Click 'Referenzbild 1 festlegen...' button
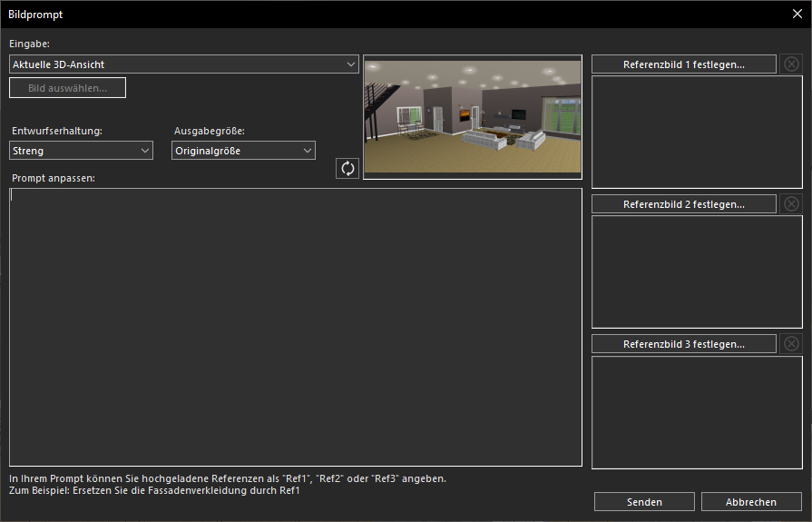Image resolution: width=812 pixels, height=522 pixels. (x=683, y=64)
